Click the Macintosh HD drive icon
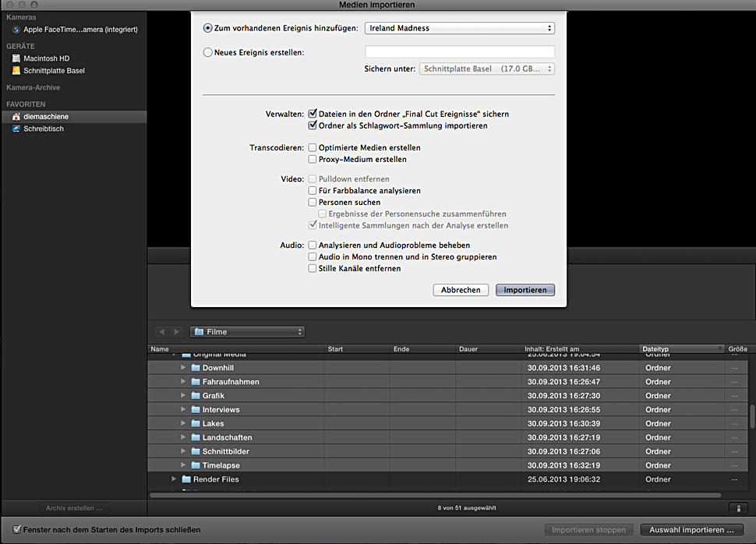 [16, 58]
